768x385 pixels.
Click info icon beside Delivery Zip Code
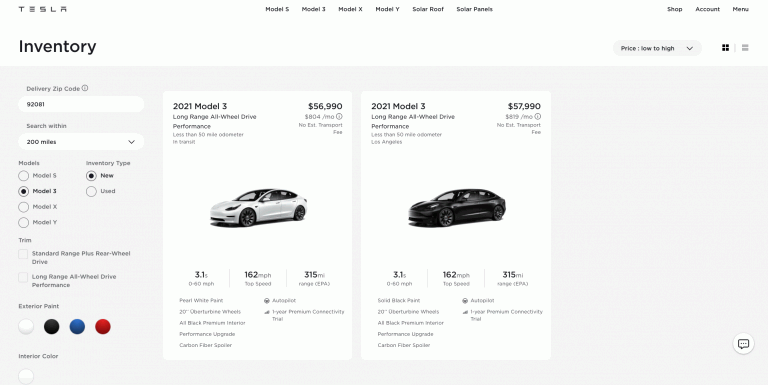85,88
